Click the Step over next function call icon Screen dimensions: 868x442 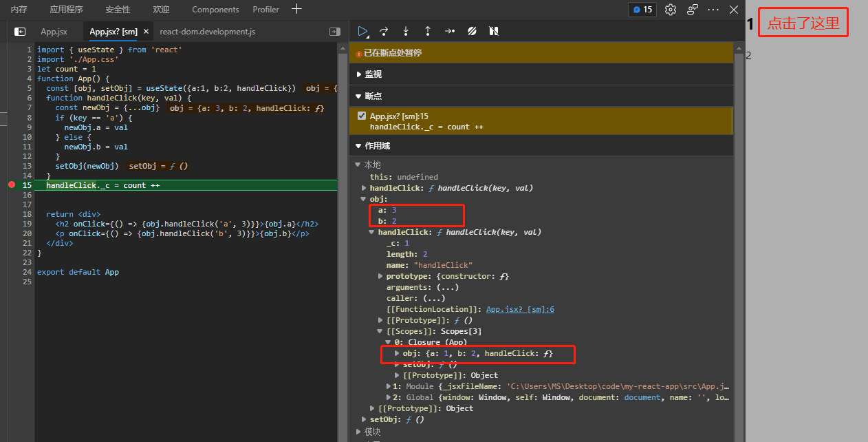384,31
